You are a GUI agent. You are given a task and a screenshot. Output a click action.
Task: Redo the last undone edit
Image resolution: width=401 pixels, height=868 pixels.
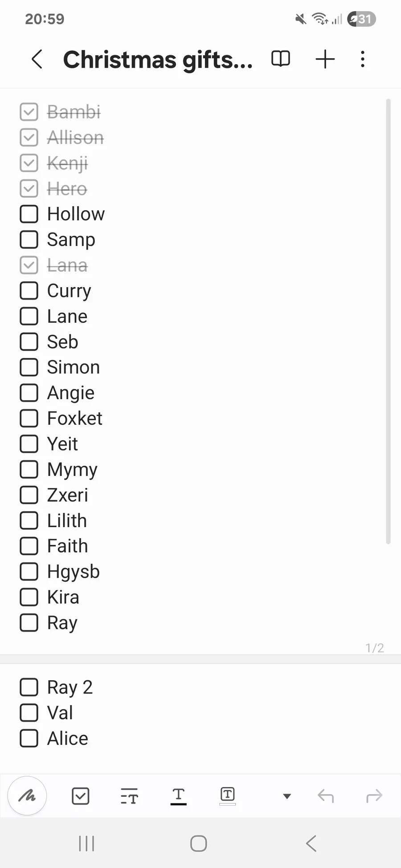374,796
